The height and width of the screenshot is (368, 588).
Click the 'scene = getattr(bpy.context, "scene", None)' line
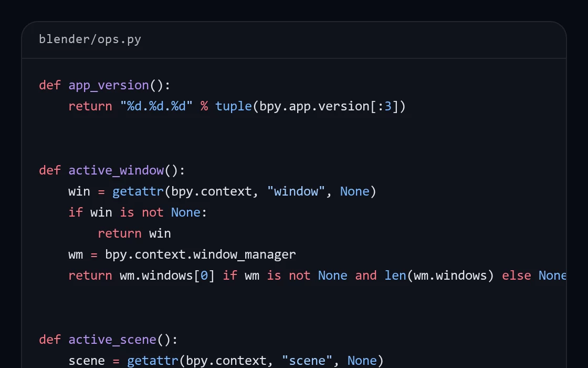[226, 361]
